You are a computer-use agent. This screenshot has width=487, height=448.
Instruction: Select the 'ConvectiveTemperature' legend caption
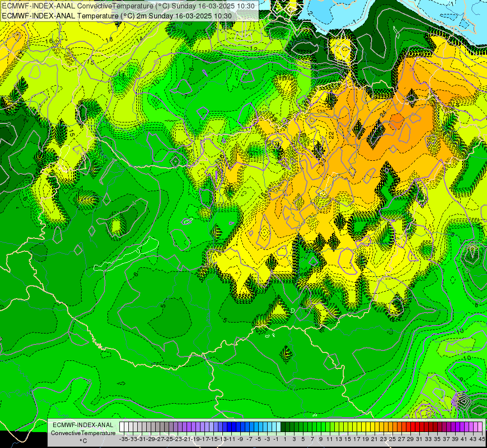pyautogui.click(x=83, y=433)
